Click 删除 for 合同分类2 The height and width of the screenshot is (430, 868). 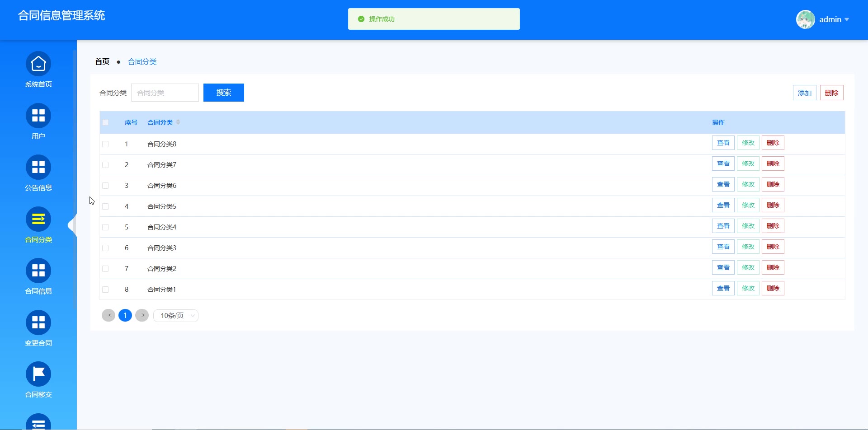coord(773,267)
